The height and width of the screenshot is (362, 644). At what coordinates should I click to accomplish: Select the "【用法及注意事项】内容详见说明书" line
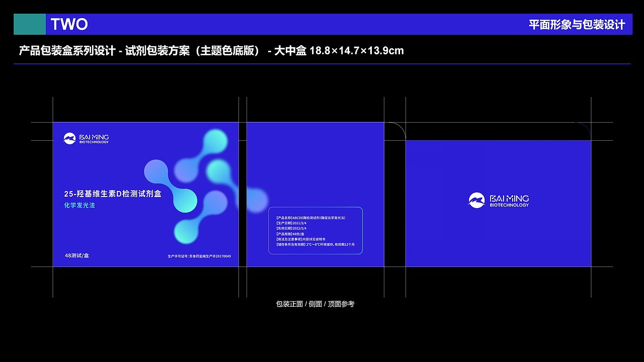point(301,239)
